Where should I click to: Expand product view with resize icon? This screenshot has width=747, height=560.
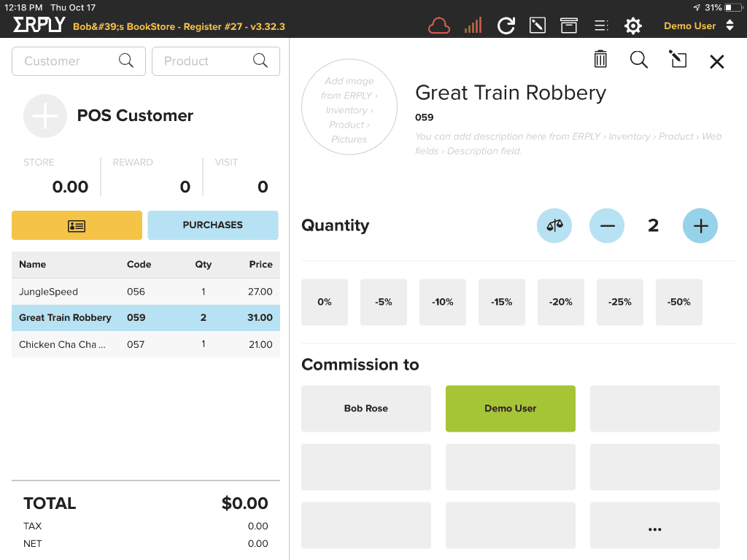[678, 60]
